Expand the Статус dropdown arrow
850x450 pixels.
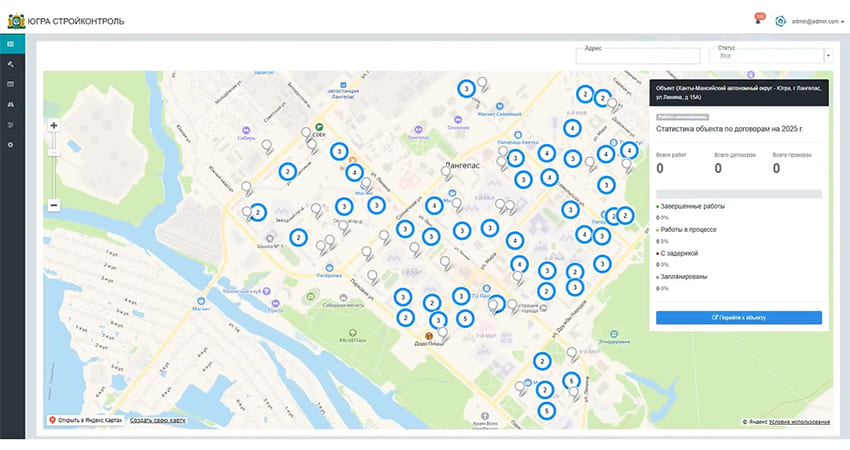click(x=828, y=55)
